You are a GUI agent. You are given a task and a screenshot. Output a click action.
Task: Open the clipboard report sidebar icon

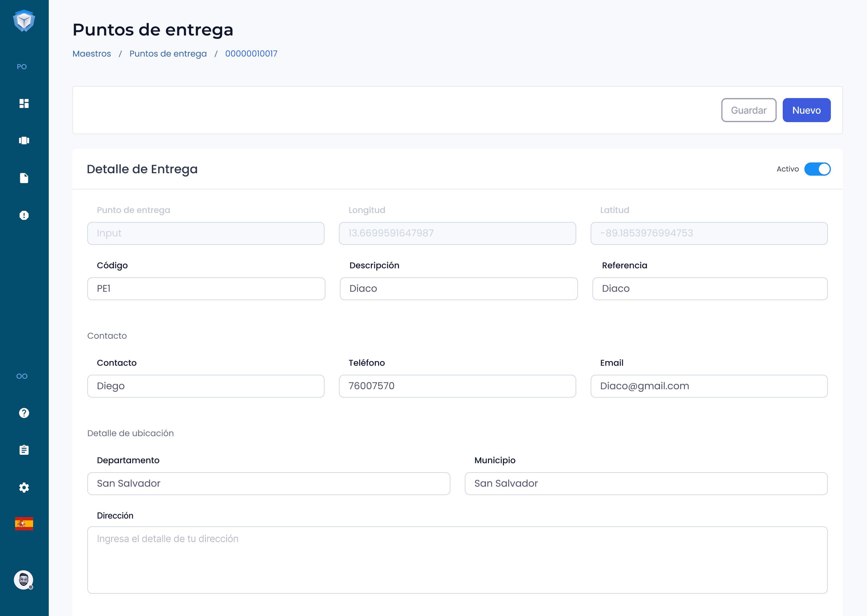coord(24,450)
